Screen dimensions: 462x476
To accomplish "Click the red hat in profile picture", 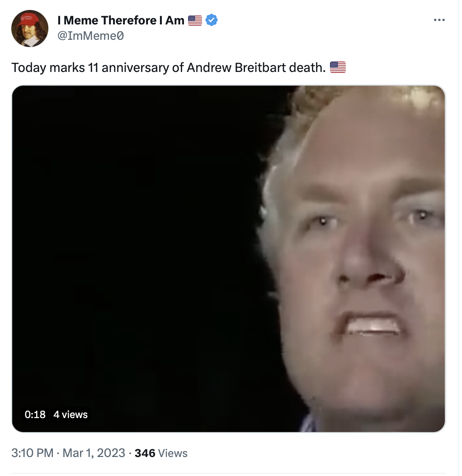I will (28, 19).
